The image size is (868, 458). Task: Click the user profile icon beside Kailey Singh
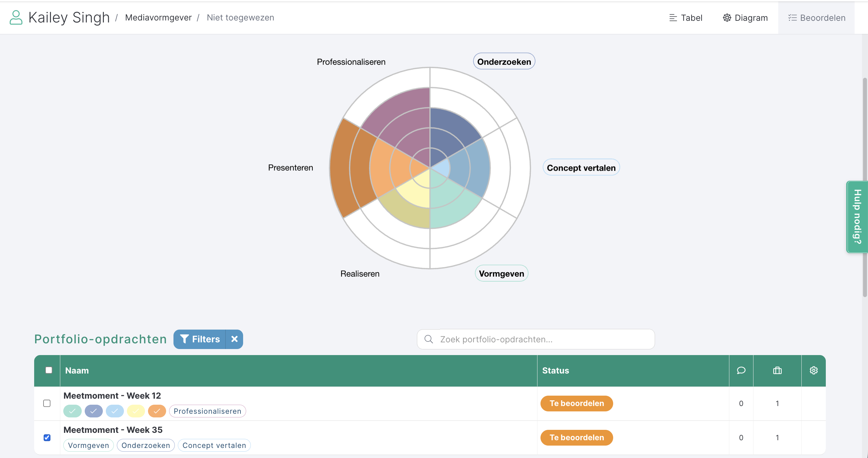point(15,17)
